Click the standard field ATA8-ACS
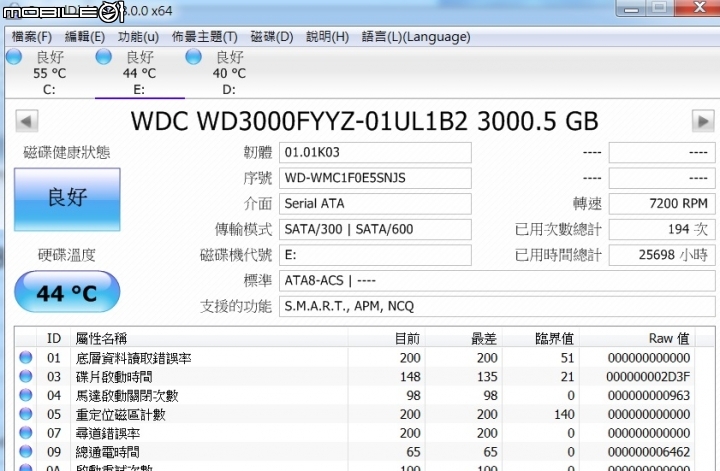 (497, 280)
